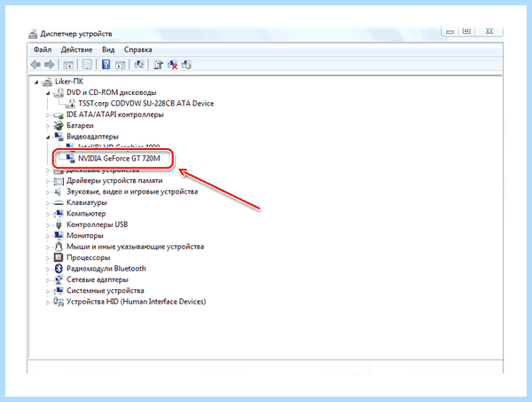Select Устройства HID (Human Interface Devices)
This screenshot has width=532, height=402.
click(x=136, y=302)
